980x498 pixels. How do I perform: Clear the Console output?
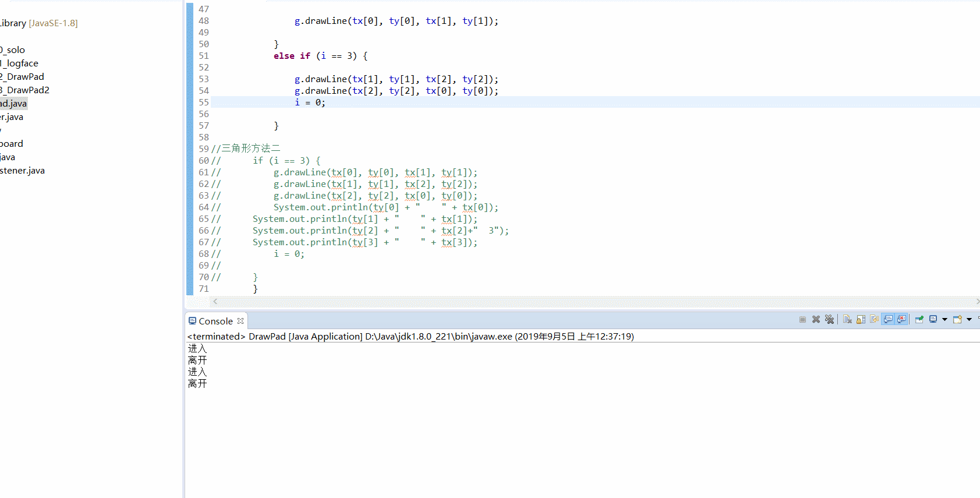click(847, 319)
